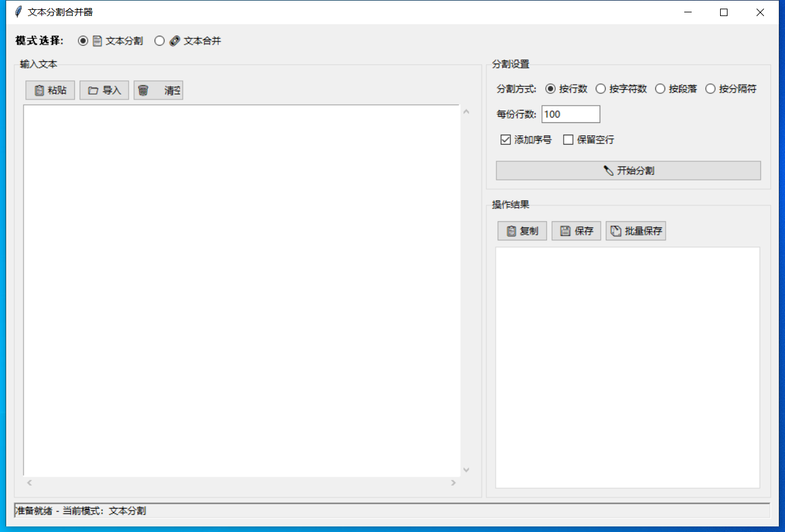Click the status bar text 准备就绪
This screenshot has height=532, width=785.
[34, 511]
